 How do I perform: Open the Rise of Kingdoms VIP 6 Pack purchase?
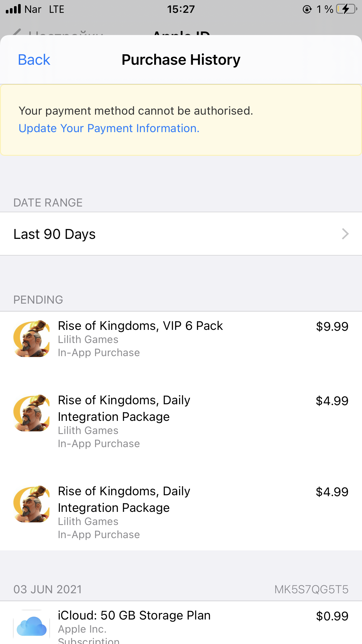tap(140, 326)
